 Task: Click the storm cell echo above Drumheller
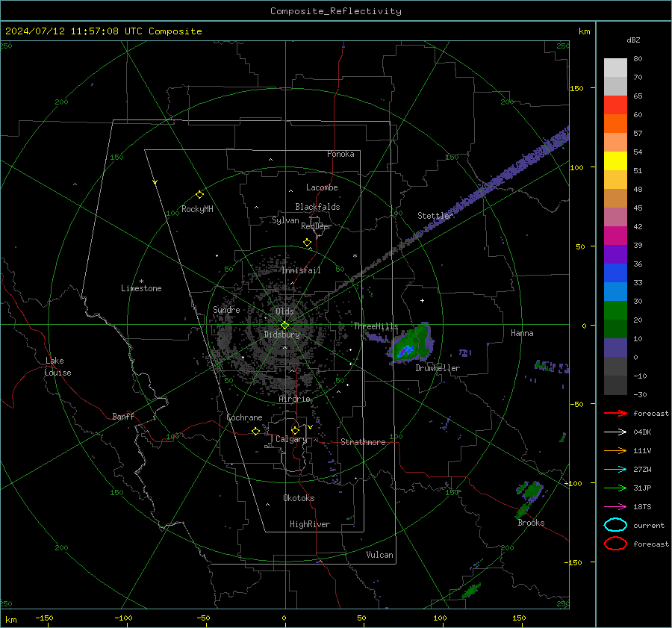(412, 343)
